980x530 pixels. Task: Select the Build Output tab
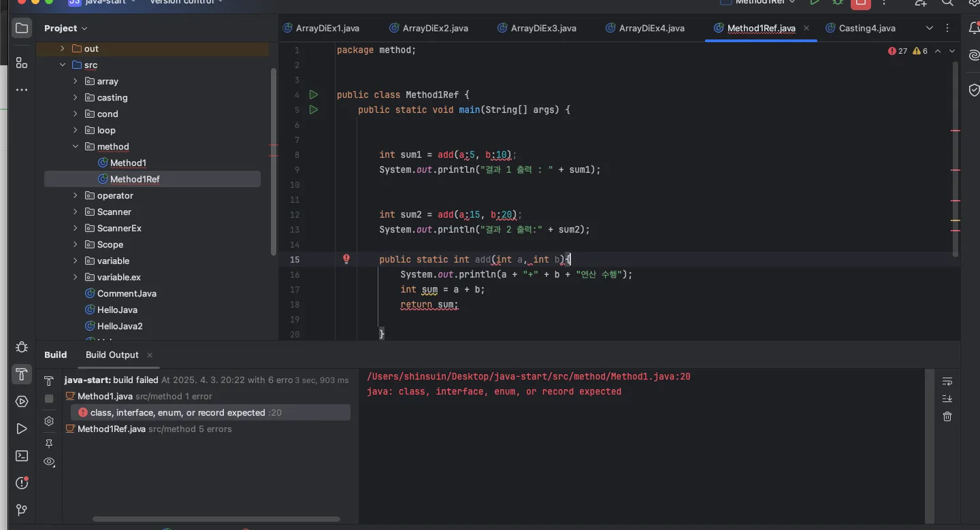click(x=112, y=355)
